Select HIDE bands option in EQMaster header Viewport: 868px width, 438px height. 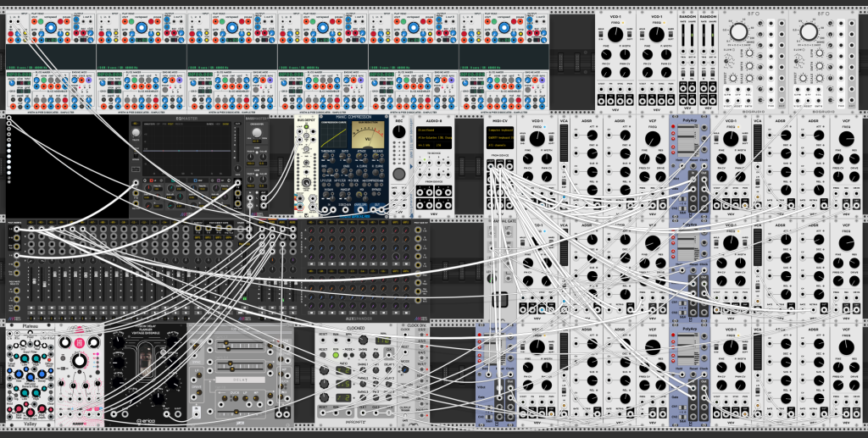pyautogui.click(x=218, y=124)
